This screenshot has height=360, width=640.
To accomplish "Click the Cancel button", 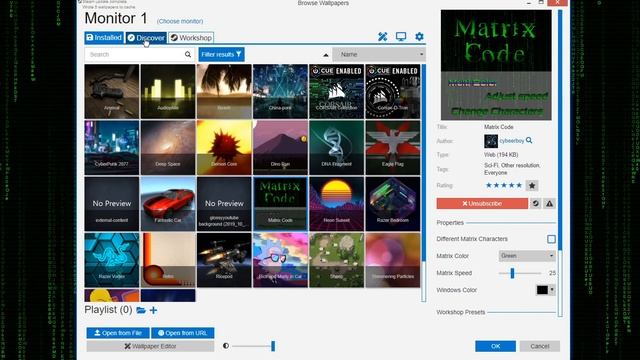I will [x=540, y=346].
